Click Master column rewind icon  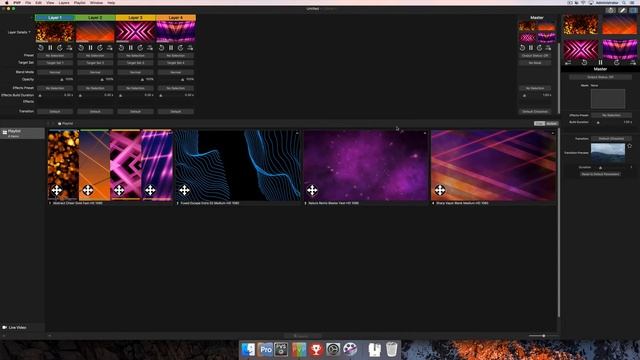522,48
